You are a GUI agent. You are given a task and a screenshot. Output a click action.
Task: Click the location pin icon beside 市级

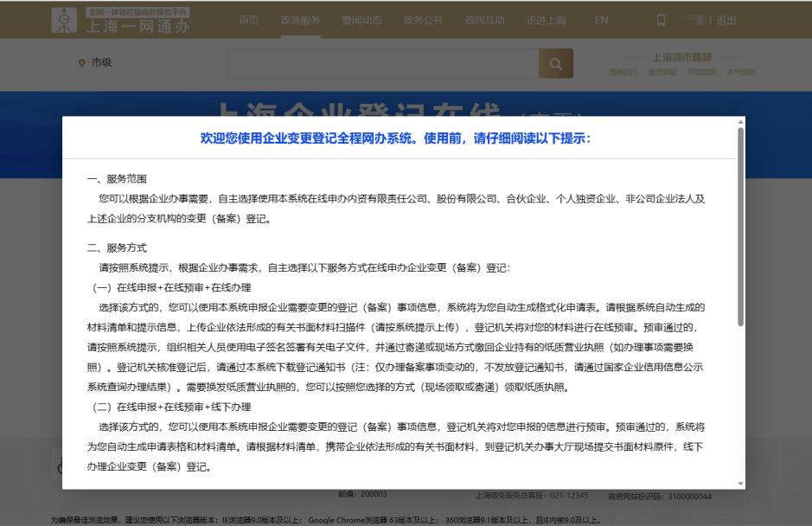click(81, 61)
